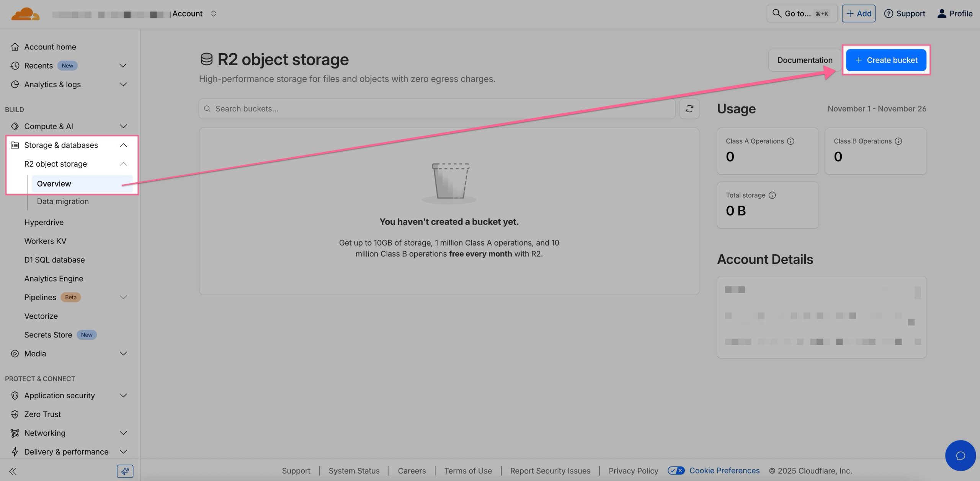Open Zero Trust section

tap(42, 414)
